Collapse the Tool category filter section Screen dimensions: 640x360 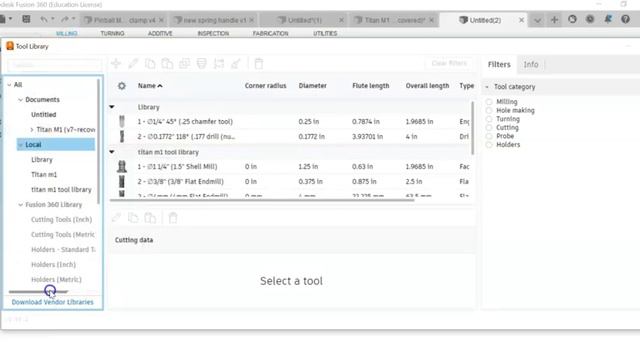tap(487, 87)
